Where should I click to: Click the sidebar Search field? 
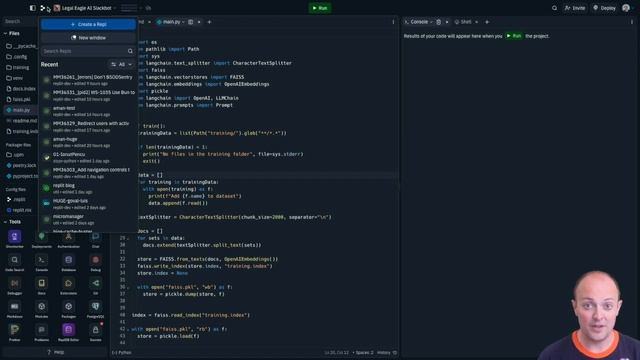point(20,21)
